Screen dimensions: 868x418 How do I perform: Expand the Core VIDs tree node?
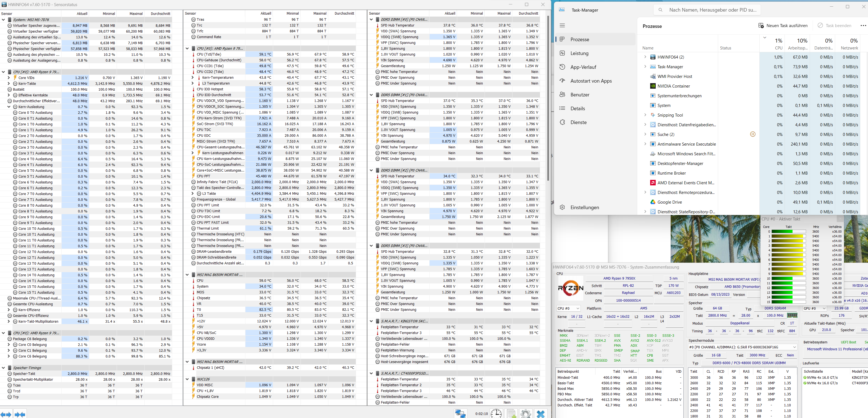9,77
